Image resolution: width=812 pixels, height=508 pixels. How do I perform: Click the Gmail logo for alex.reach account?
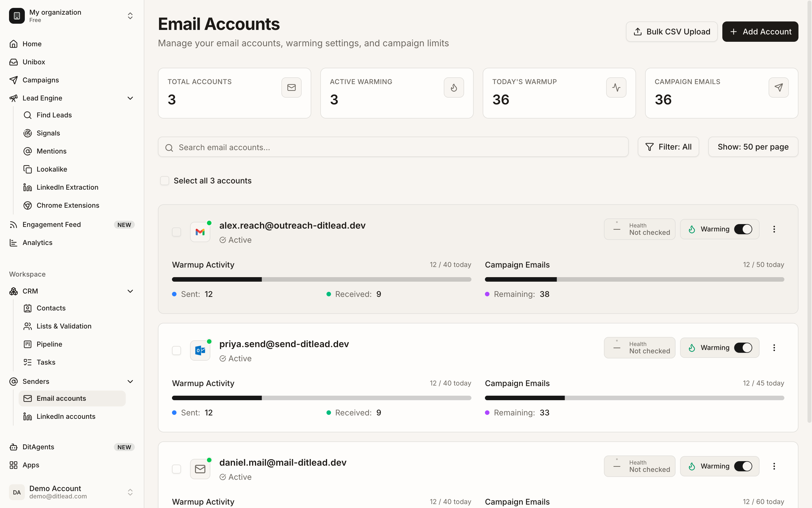(200, 232)
